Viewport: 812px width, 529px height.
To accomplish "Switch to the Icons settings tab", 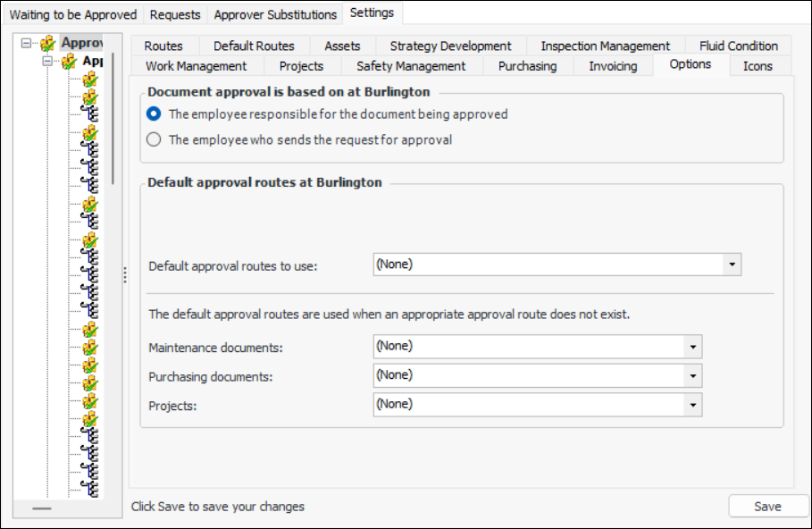I will coord(758,66).
